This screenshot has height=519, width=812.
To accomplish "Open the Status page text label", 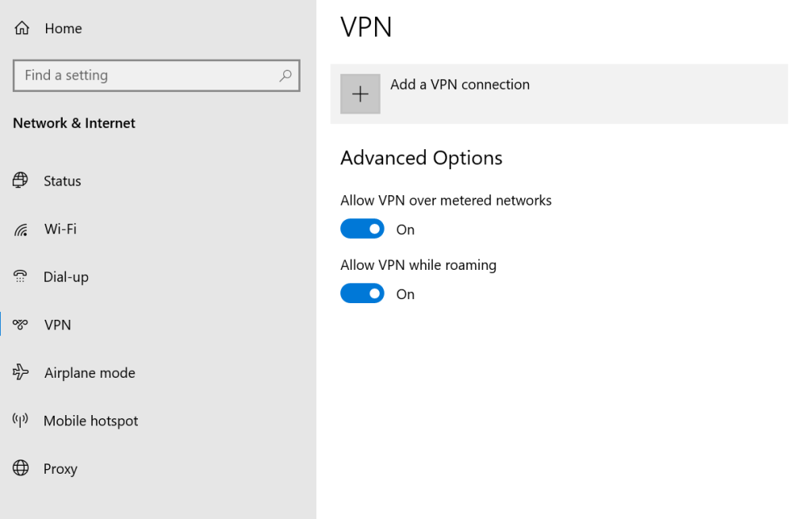I will 63,181.
